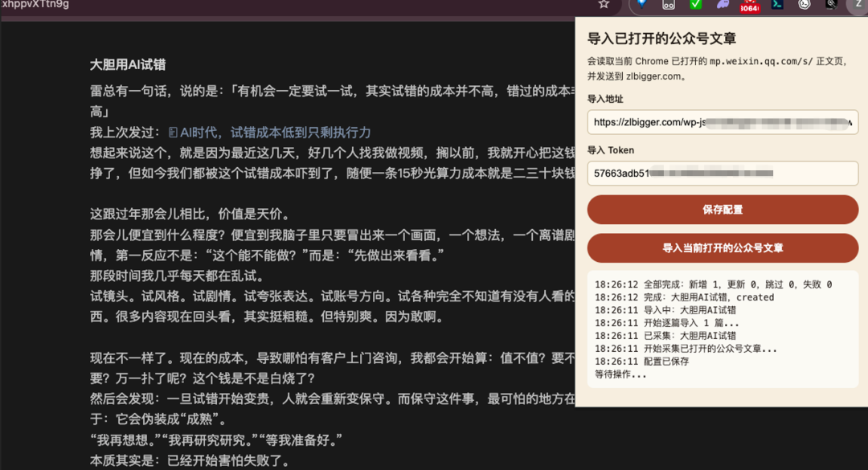Screen dimensions: 868x470
Task: Open the red badge counter extension
Action: click(750, 6)
